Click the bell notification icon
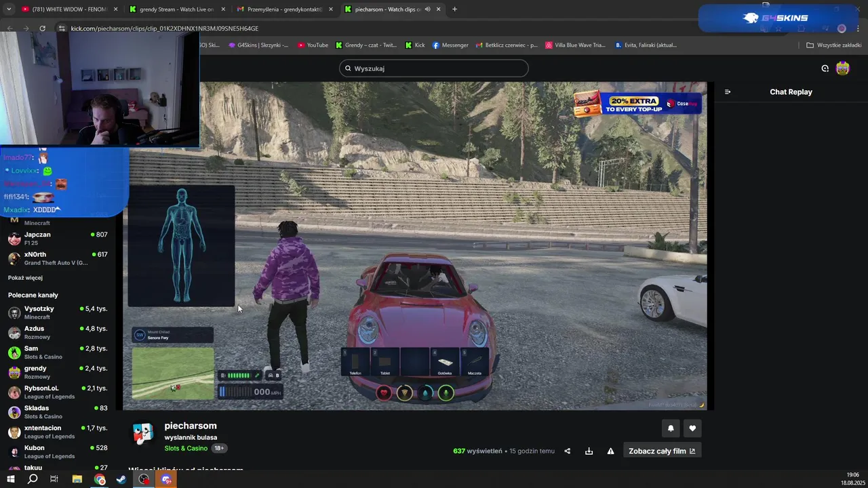 point(671,428)
